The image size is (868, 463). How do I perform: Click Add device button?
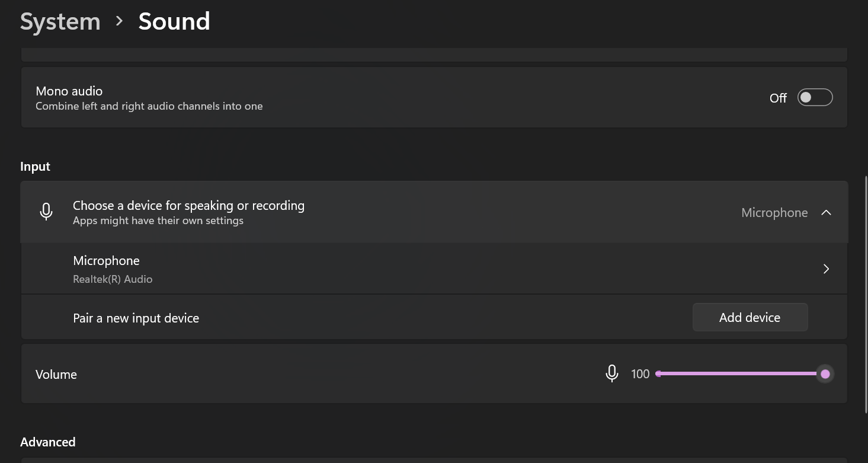click(750, 318)
